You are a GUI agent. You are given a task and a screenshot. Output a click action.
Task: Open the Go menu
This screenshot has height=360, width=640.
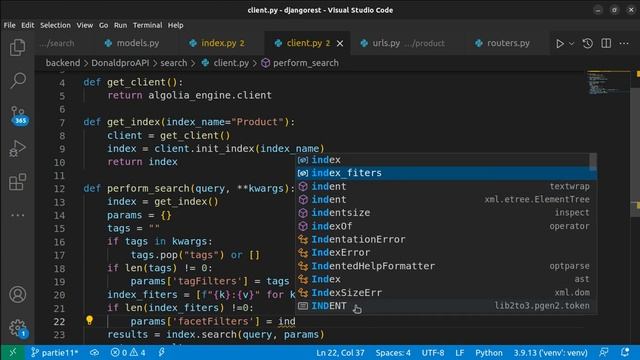pyautogui.click(x=103, y=25)
